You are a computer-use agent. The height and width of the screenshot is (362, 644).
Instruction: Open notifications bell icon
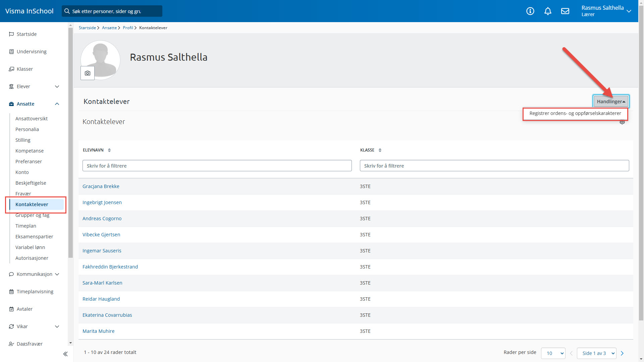[548, 11]
